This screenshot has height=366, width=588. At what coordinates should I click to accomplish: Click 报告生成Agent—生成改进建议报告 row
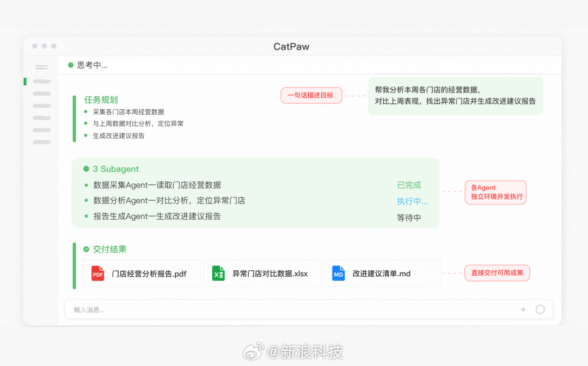pos(157,216)
